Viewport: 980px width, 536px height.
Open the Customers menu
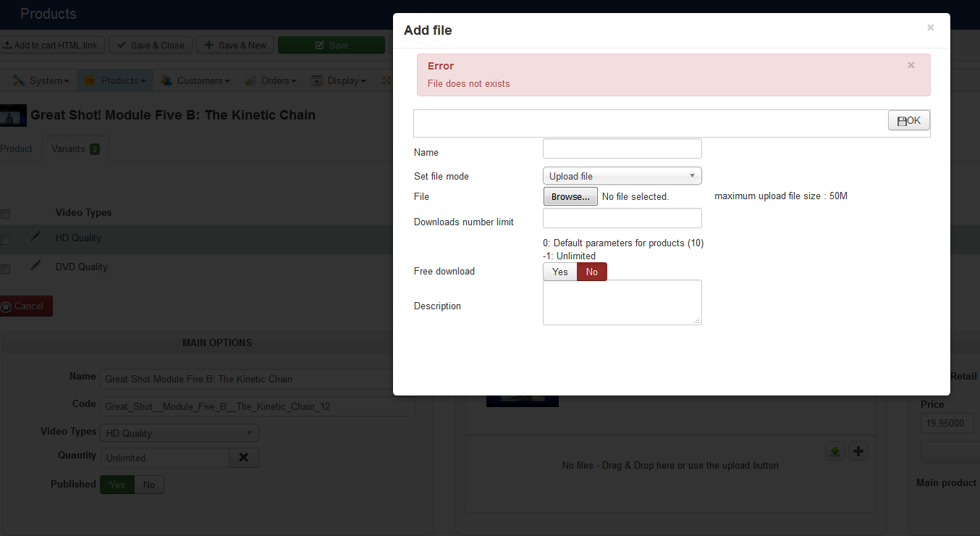pyautogui.click(x=195, y=80)
